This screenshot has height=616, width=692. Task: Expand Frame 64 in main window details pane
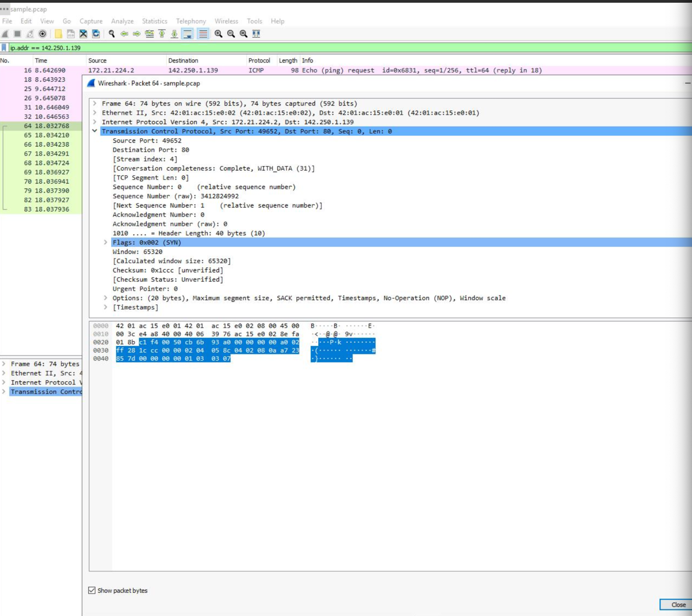tap(4, 364)
